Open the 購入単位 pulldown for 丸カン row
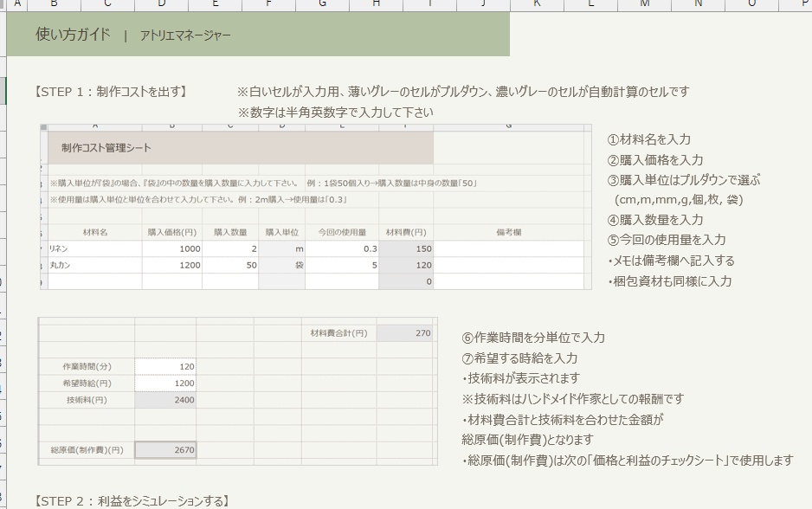Screen dimensions: 812x509 tap(280, 263)
